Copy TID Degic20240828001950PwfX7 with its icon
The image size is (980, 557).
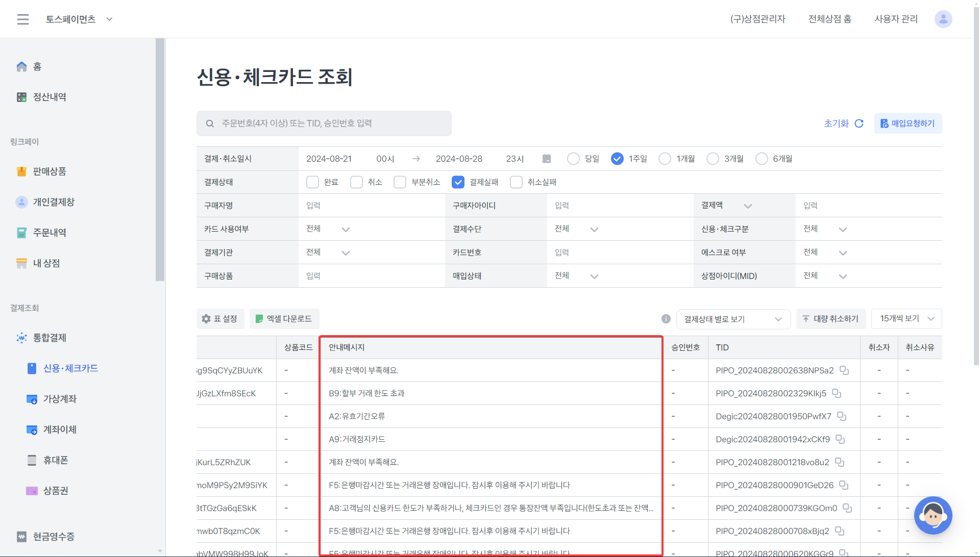pos(842,416)
